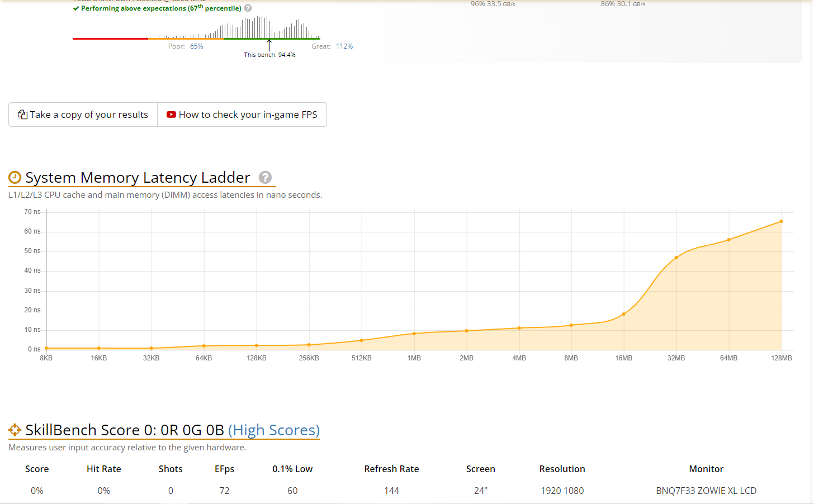Viewport: 814px width, 504px height.
Task: Click the 0% value under Score
Action: pos(37,491)
